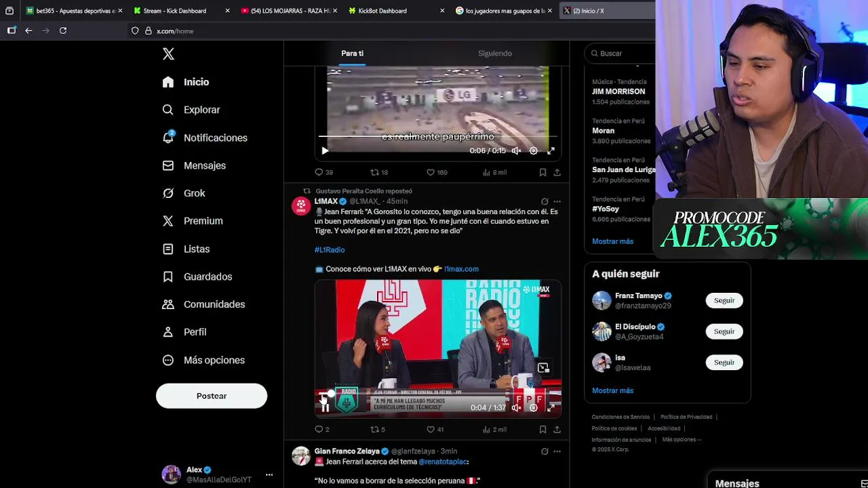Open Notificaciones with the bell icon
The height and width of the screenshot is (488, 868).
pos(205,138)
